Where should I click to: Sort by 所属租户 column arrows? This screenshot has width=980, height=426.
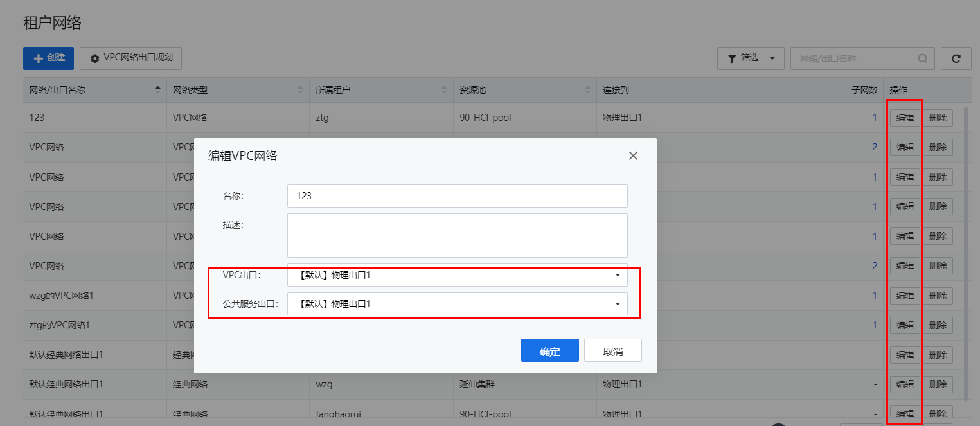pyautogui.click(x=445, y=90)
